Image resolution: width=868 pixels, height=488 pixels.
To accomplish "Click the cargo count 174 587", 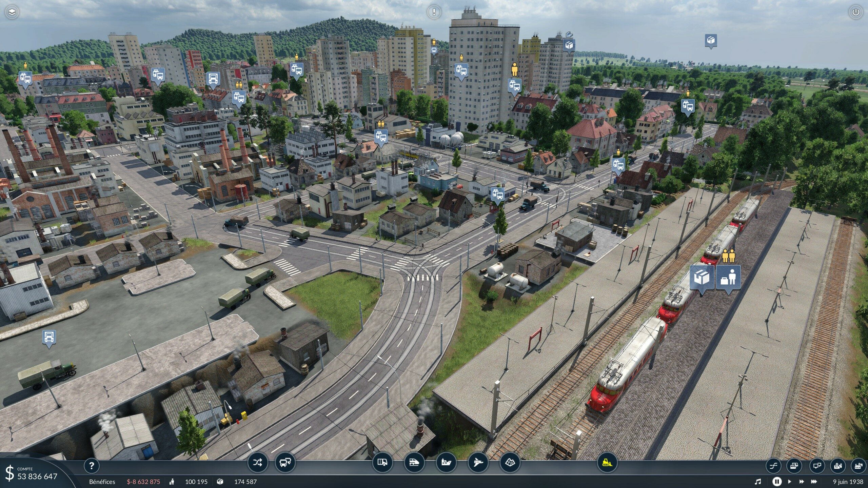I will [x=245, y=482].
